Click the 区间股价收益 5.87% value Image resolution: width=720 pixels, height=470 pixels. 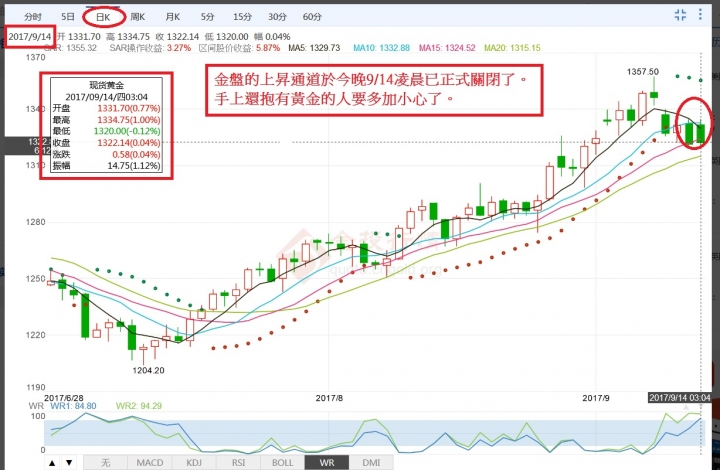(x=268, y=48)
